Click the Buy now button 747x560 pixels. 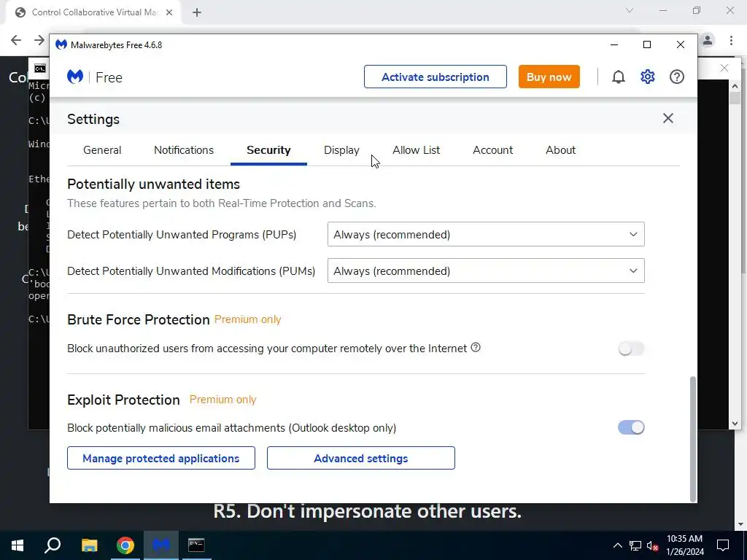click(549, 77)
